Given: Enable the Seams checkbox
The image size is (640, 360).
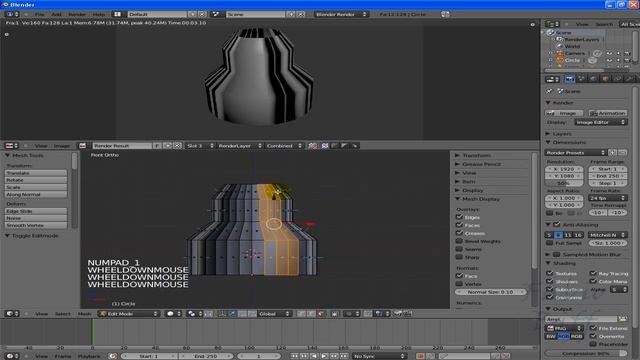Looking at the screenshot, I should [x=459, y=249].
